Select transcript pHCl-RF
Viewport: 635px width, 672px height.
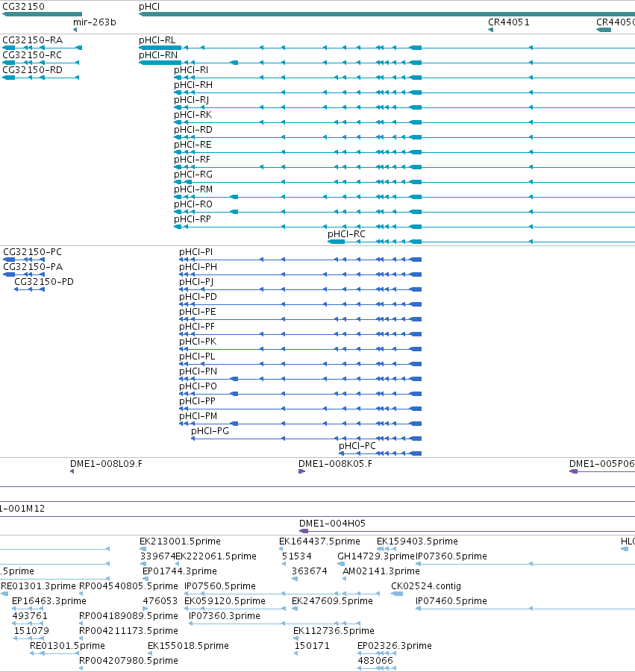192,160
